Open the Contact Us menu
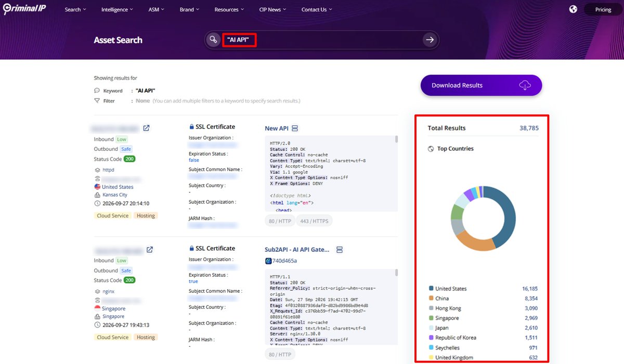The height and width of the screenshot is (364, 624). click(317, 9)
